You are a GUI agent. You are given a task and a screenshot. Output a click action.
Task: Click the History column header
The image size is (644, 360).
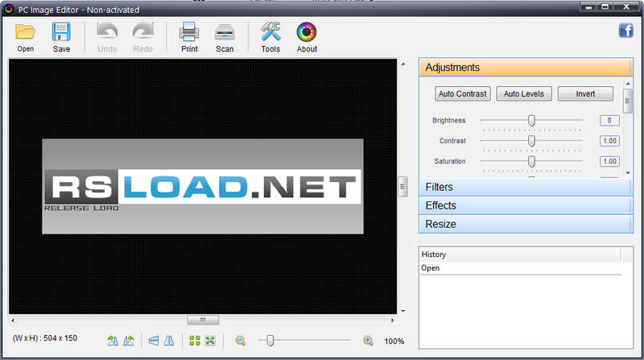click(x=520, y=254)
